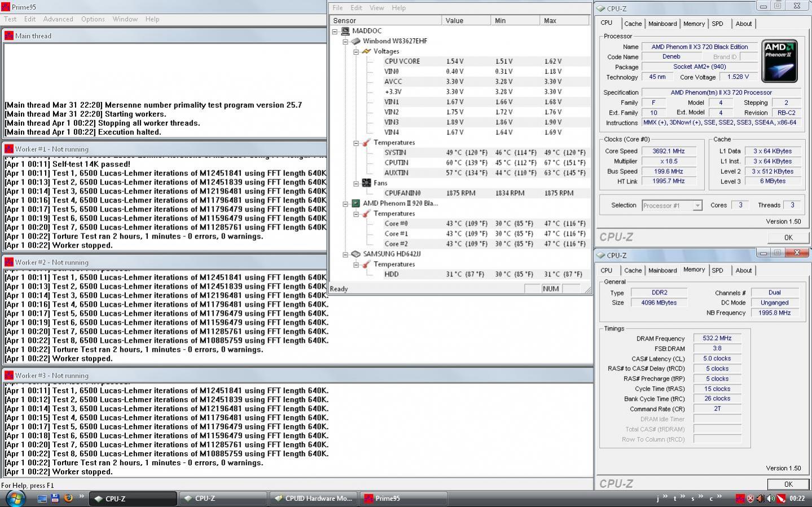
Task: Open Hardware Monitor File menu
Action: (x=337, y=8)
